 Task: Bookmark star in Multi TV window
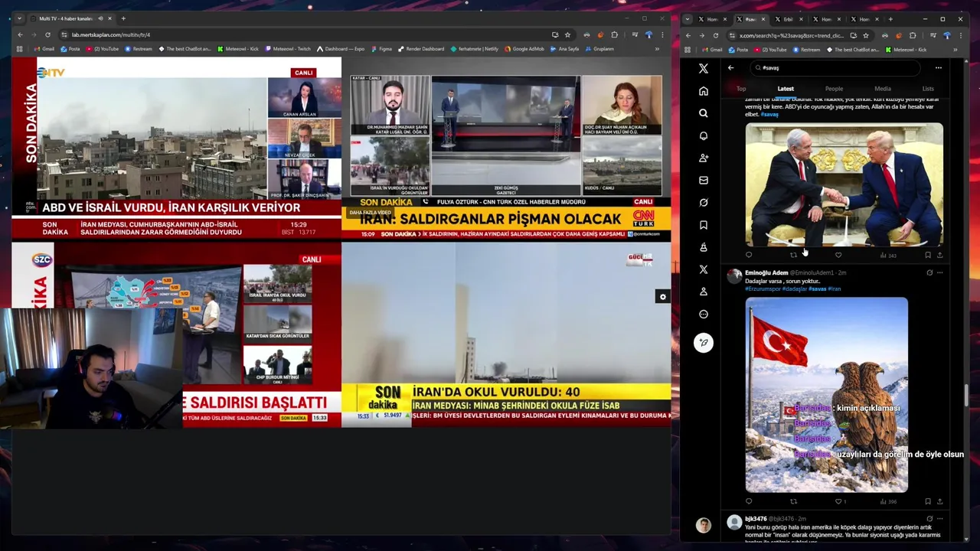click(567, 34)
